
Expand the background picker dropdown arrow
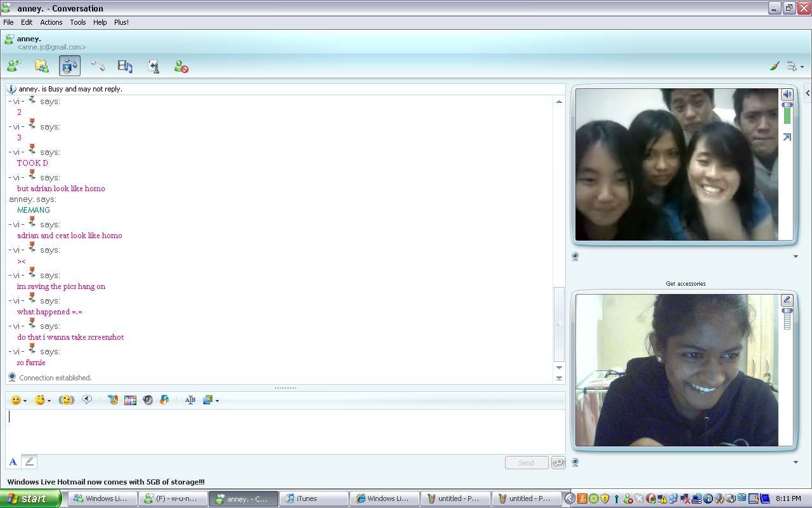(218, 401)
